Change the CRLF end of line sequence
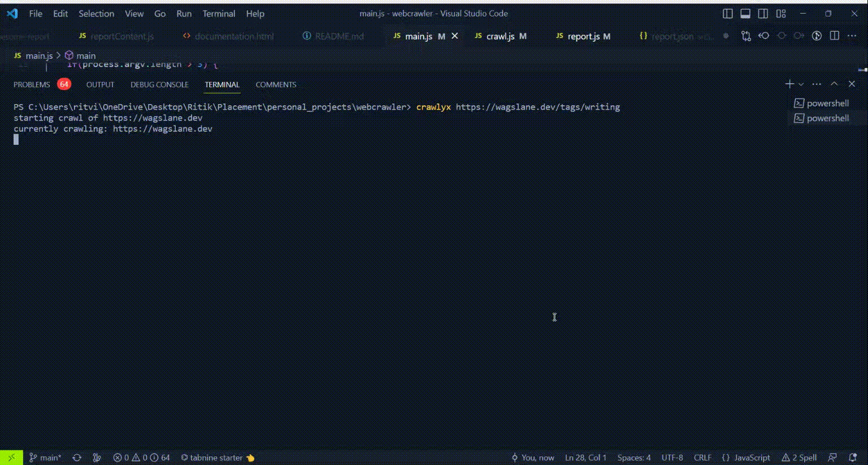This screenshot has width=868, height=465. tap(702, 458)
